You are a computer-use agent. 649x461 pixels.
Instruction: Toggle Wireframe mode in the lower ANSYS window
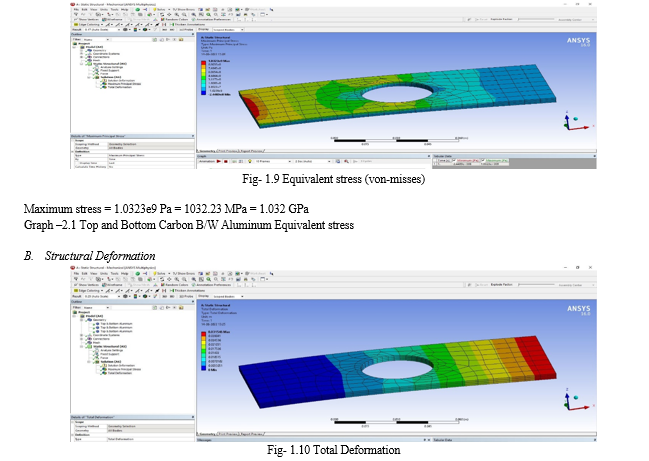[113, 285]
